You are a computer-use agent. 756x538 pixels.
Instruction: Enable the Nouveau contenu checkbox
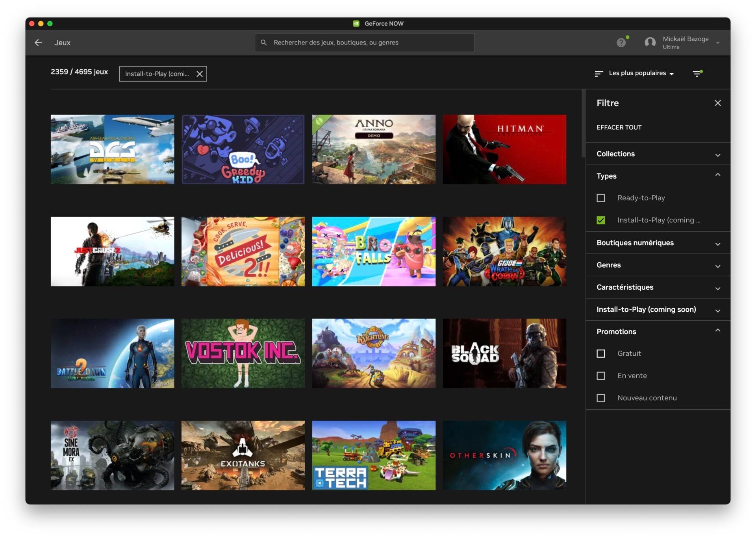click(x=601, y=398)
